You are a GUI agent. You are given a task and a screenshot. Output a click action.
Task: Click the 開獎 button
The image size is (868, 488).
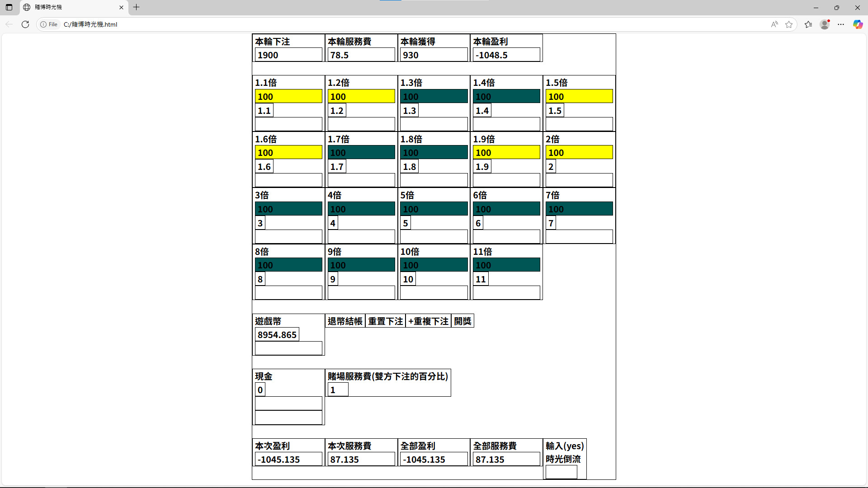point(462,321)
